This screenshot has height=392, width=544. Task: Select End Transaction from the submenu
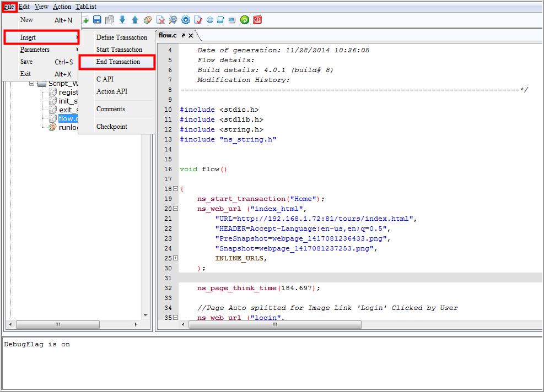(x=117, y=62)
